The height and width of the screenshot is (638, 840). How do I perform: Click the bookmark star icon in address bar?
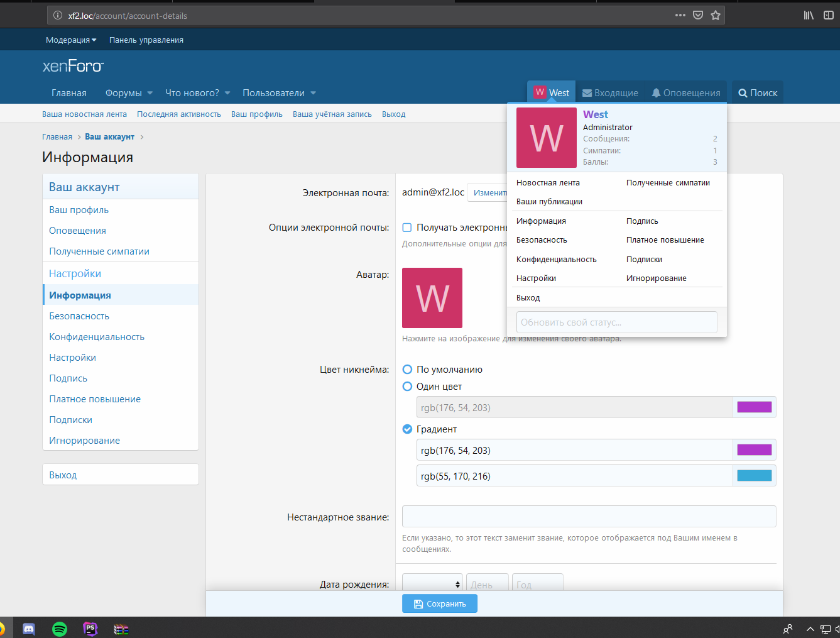coord(715,15)
